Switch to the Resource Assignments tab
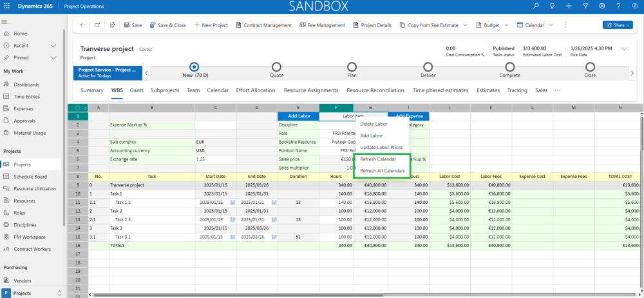 (311, 90)
